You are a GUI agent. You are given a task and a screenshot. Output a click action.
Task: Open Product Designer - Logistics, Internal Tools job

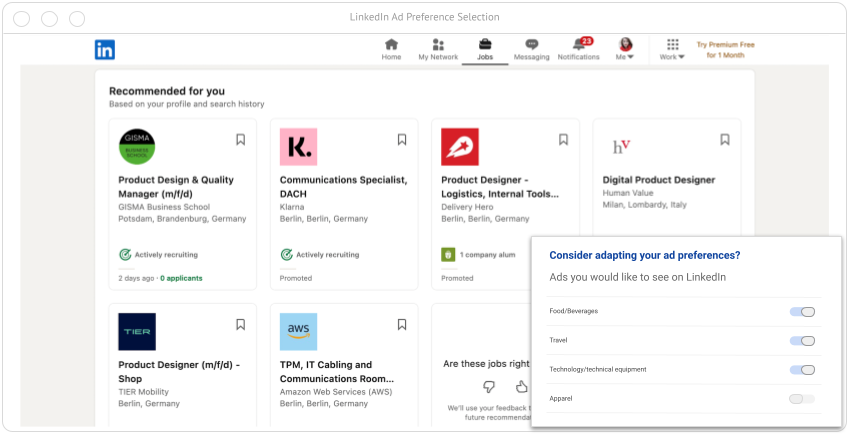point(500,187)
